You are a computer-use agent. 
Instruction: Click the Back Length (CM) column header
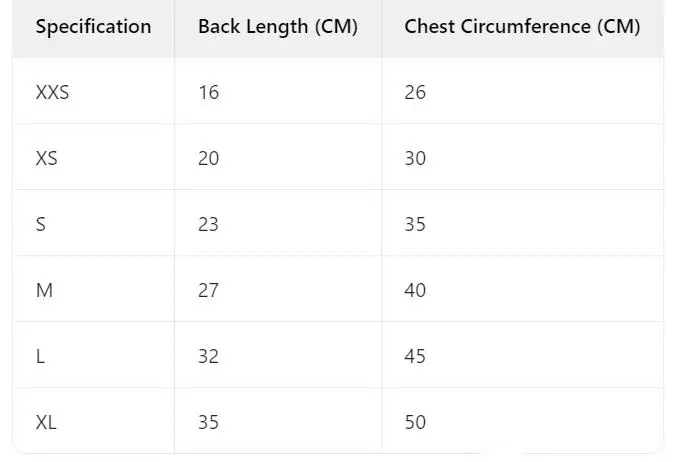(277, 27)
